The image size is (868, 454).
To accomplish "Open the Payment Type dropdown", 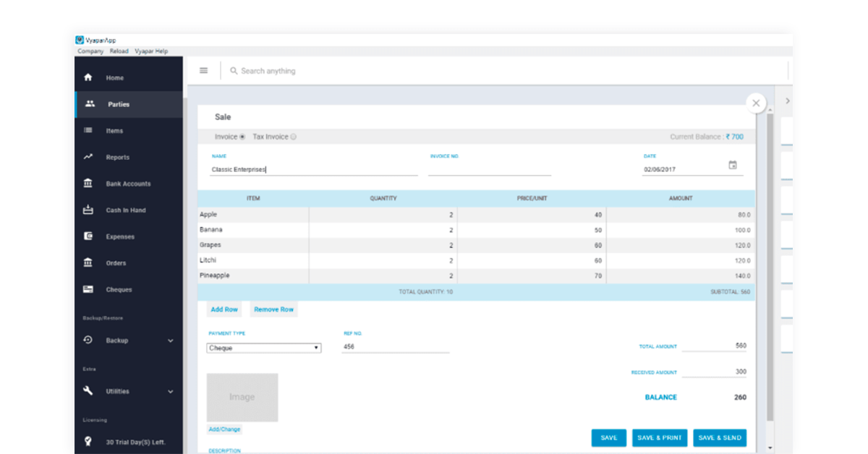I will coord(264,348).
